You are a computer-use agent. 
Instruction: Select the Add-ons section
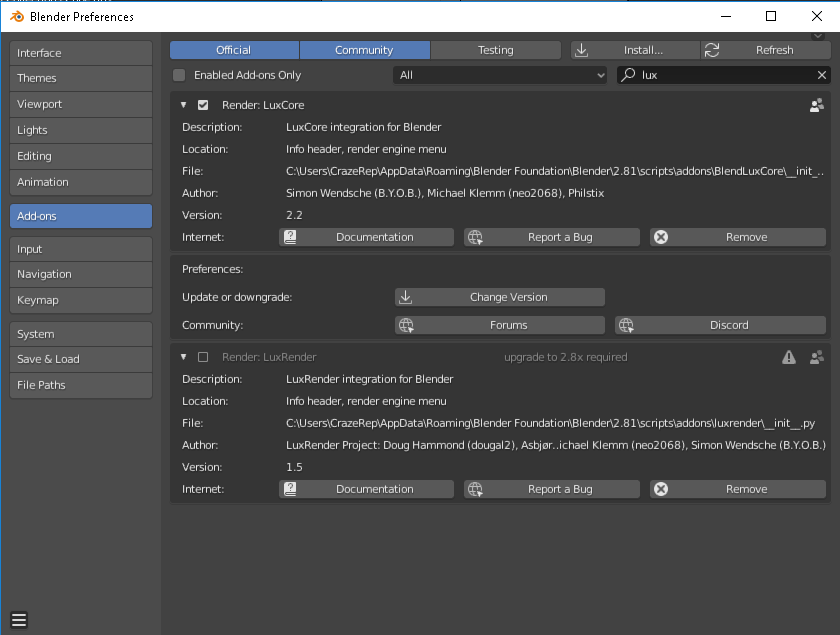pos(81,216)
